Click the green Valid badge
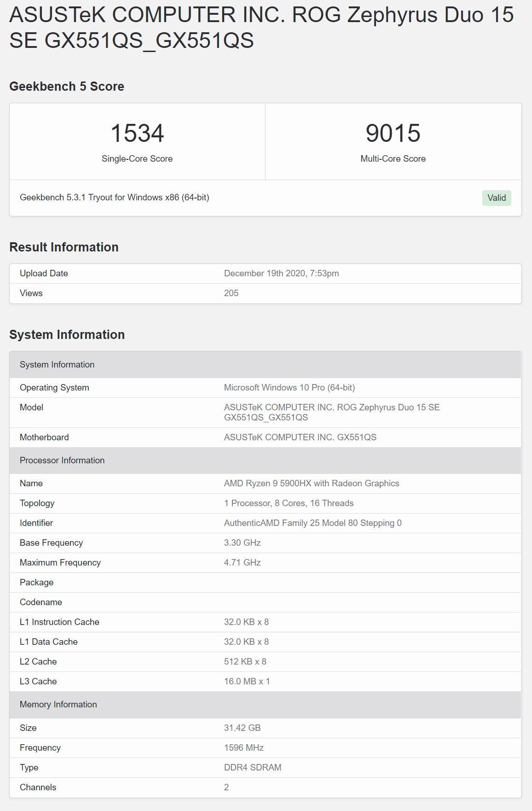This screenshot has height=811, width=532. pos(497,198)
